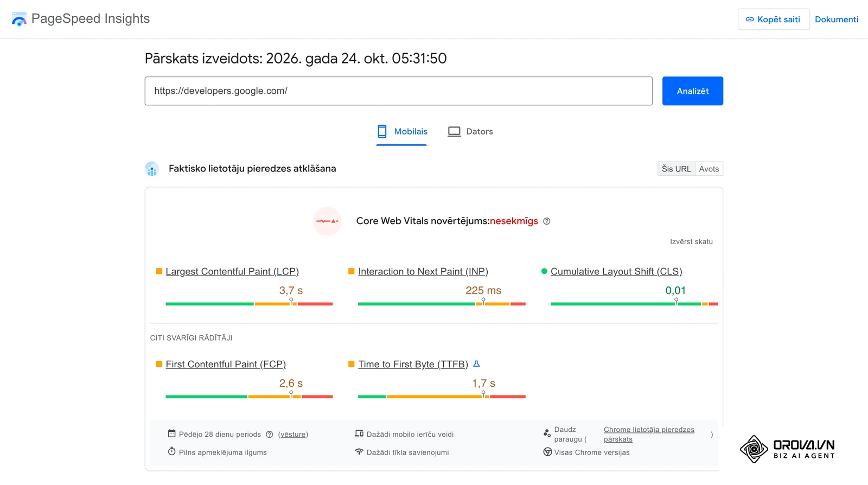
Task: Click the CLS distribution bar
Action: point(634,304)
